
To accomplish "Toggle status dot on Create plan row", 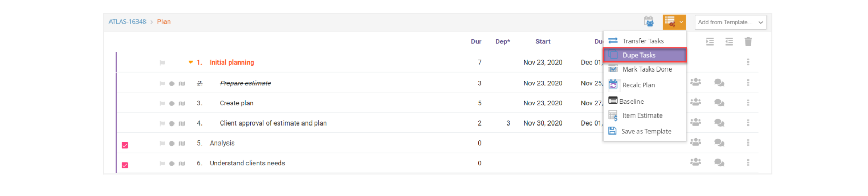I will click(x=171, y=104).
